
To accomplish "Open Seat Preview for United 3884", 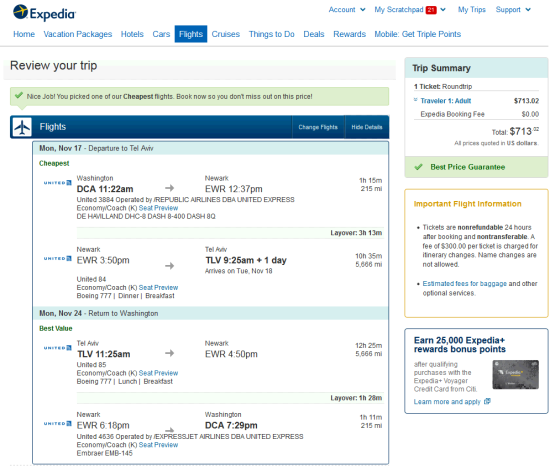I will [158, 208].
